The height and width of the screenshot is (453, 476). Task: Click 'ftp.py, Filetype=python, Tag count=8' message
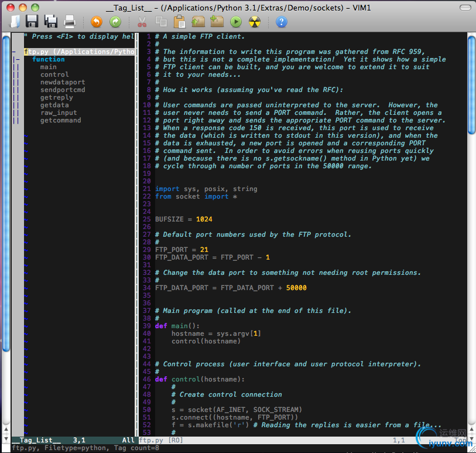click(85, 448)
